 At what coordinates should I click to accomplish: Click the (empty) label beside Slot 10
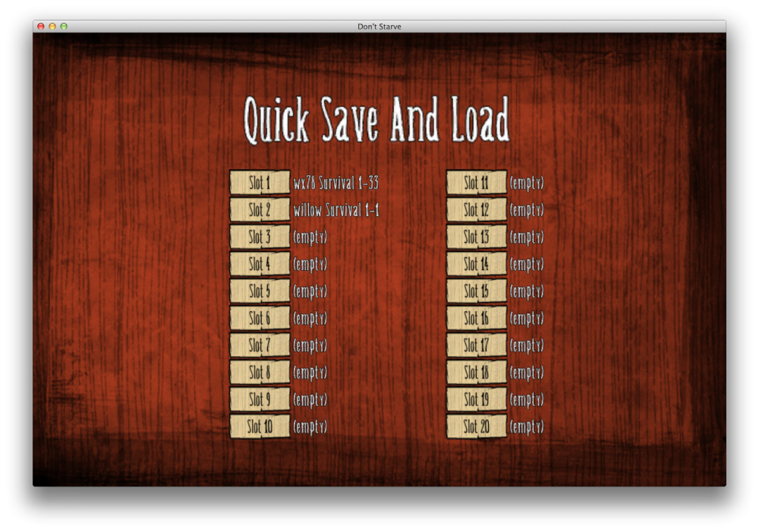[310, 427]
